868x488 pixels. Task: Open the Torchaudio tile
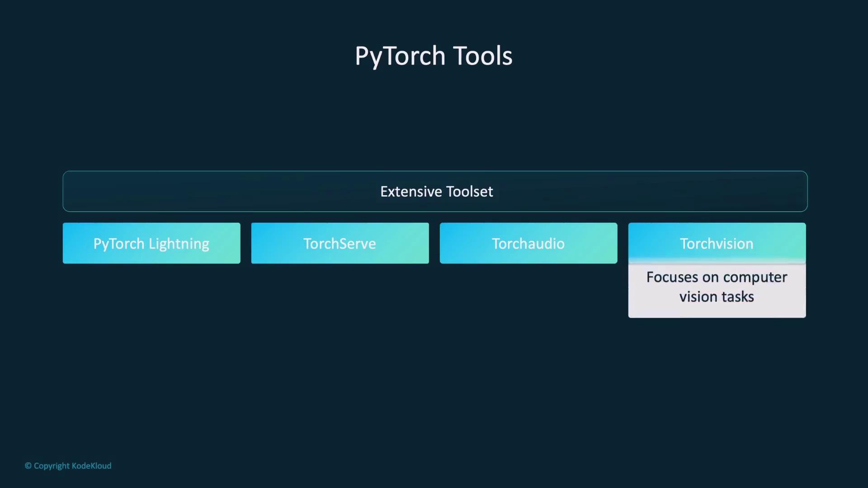(x=528, y=243)
